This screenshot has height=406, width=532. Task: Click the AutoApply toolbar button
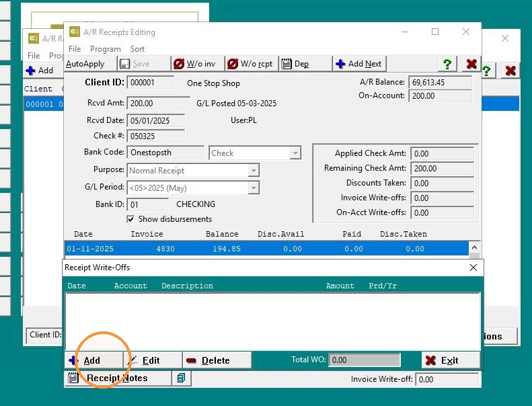pyautogui.click(x=90, y=64)
